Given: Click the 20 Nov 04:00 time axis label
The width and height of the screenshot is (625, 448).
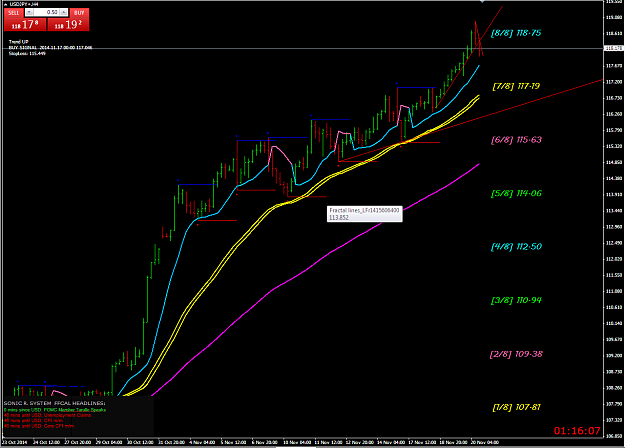Looking at the screenshot, I should tap(485, 442).
